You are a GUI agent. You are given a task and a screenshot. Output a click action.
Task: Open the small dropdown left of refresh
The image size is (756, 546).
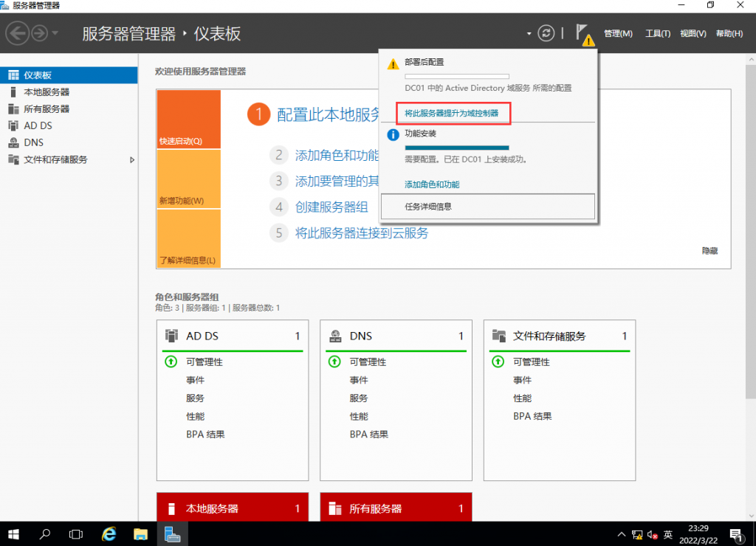(529, 34)
